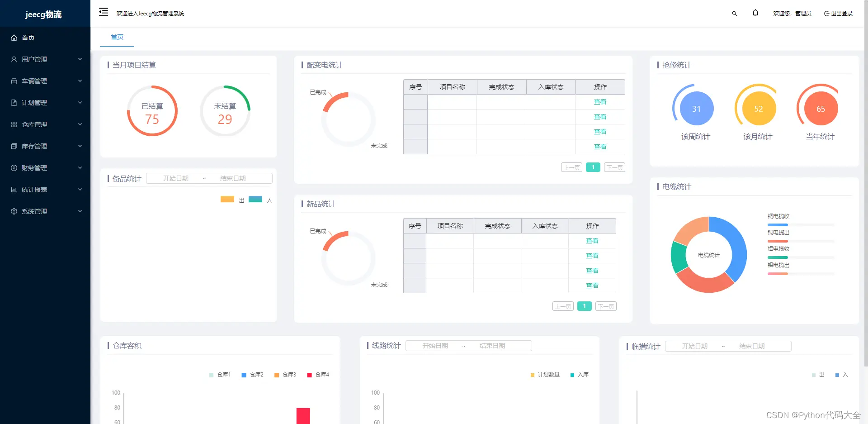Open the notification bell icon
This screenshot has height=424, width=868.
coord(755,13)
